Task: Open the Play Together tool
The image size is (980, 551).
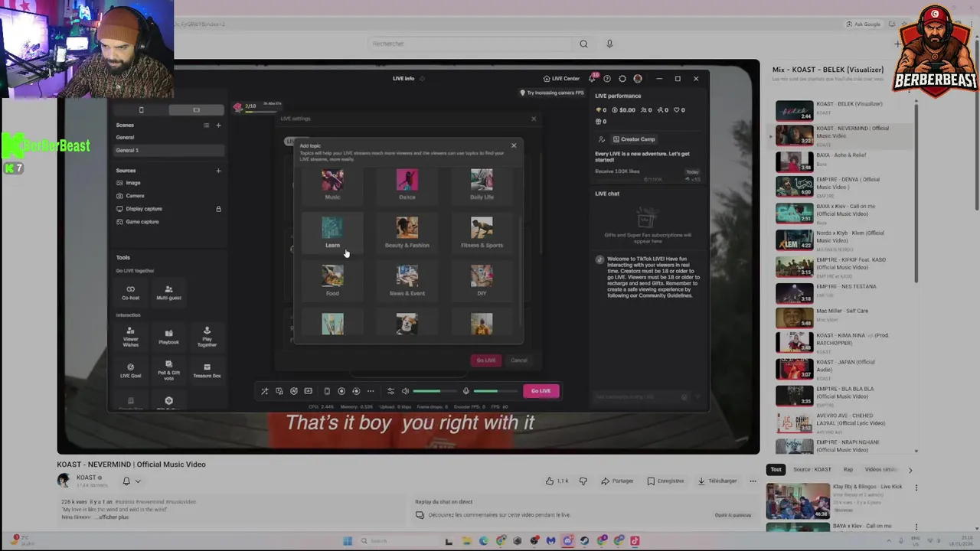Action: 207,337
